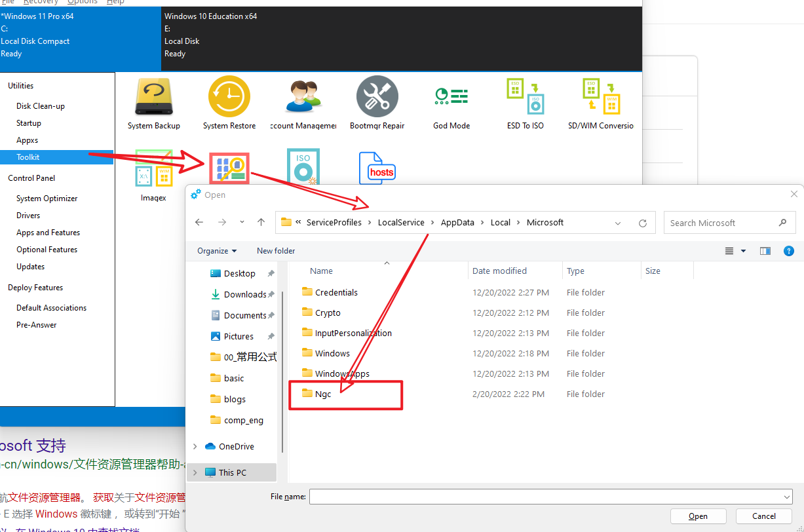Go forward in the Open dialog
The image size is (804, 532).
pyautogui.click(x=221, y=222)
